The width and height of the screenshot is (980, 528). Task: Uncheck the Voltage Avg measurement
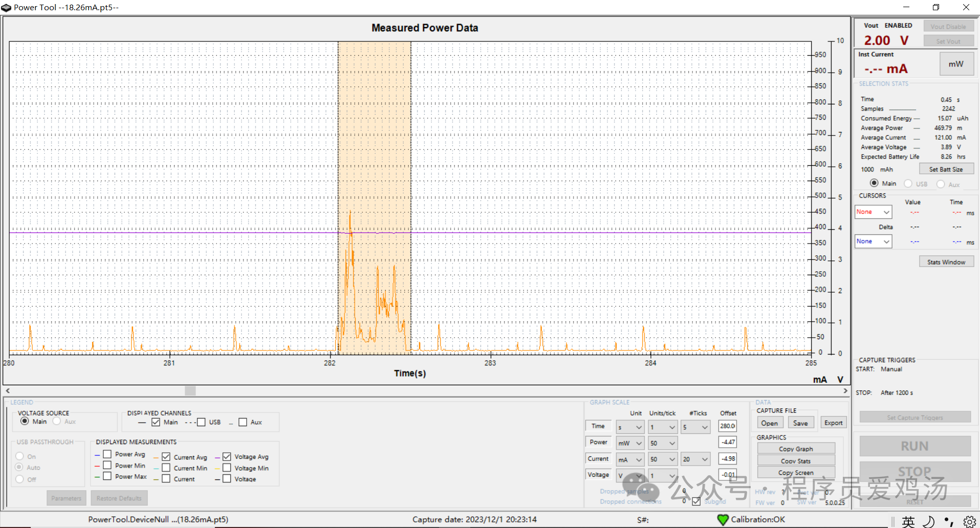point(227,456)
